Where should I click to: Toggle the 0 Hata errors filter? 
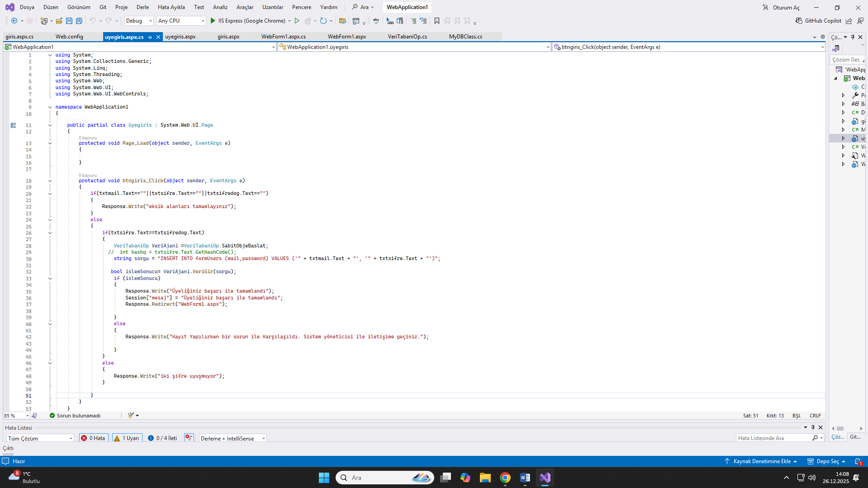click(93, 438)
